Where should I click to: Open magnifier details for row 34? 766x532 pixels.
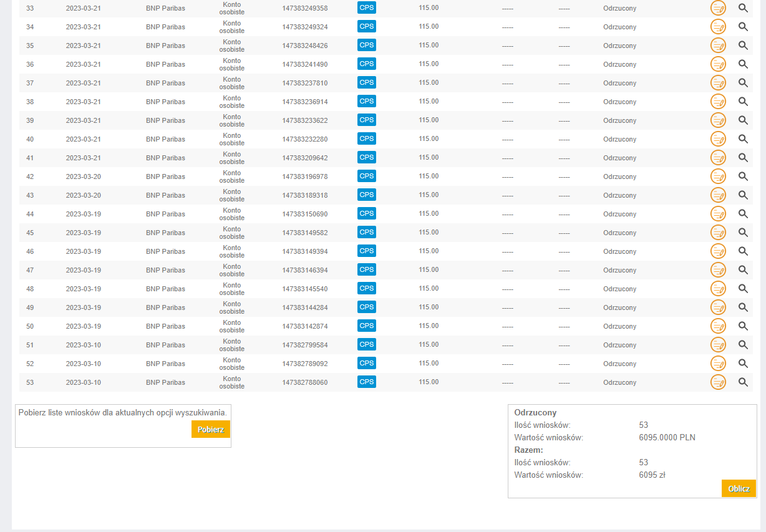click(743, 27)
